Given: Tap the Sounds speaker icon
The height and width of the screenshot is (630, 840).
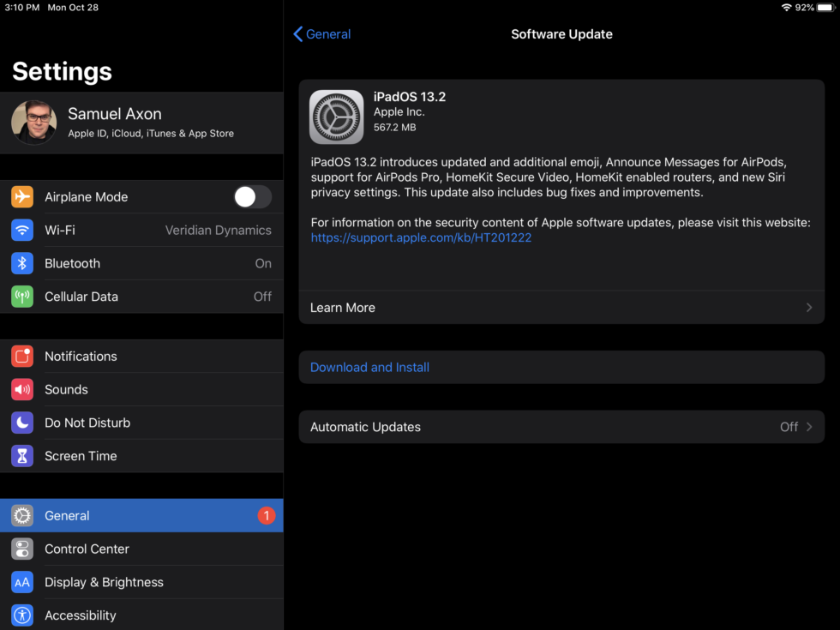Looking at the screenshot, I should 22,389.
